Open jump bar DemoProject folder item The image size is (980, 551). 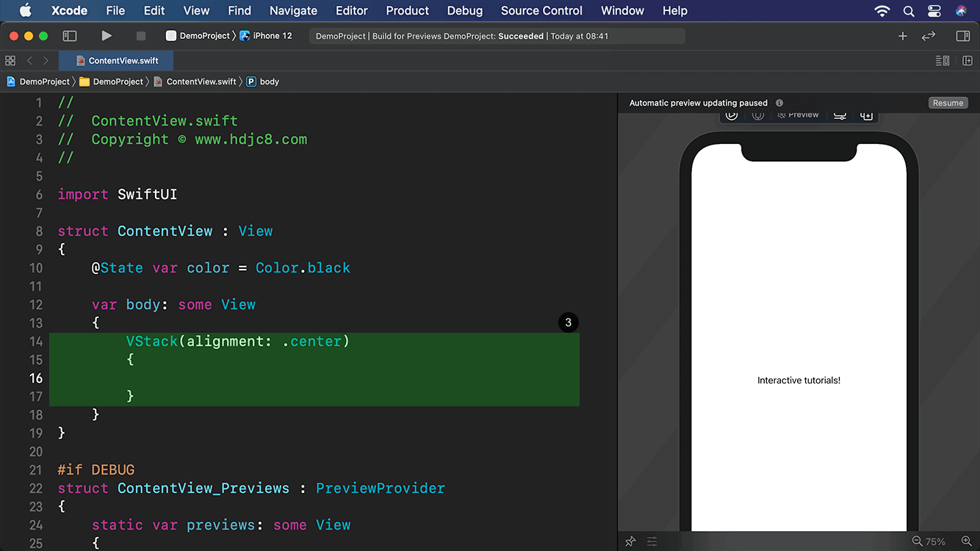click(x=112, y=82)
